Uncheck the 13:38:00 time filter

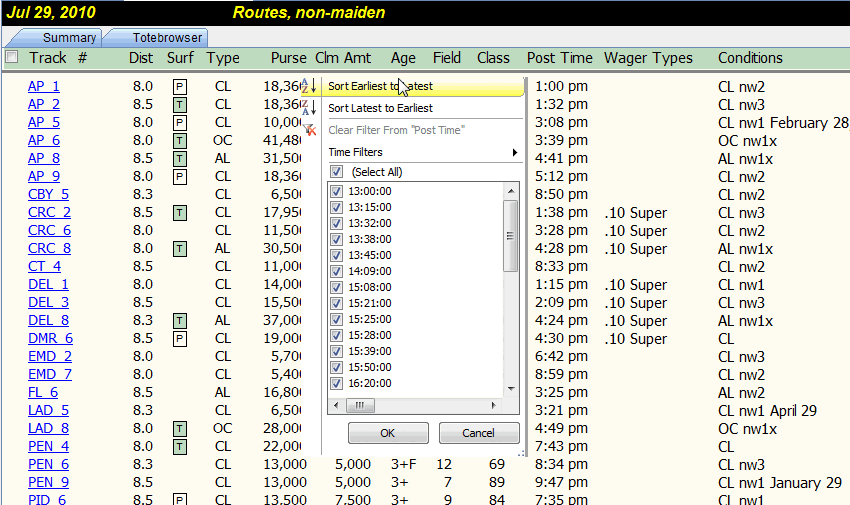click(336, 239)
